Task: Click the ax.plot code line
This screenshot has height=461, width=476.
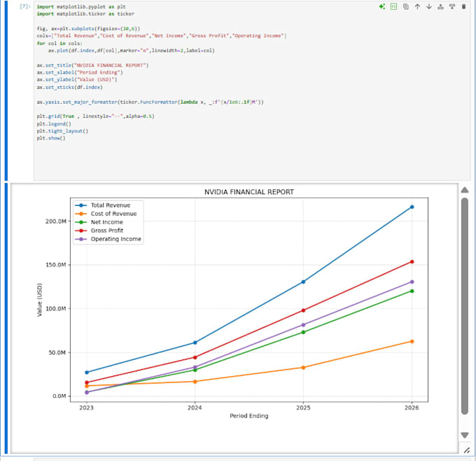Action: [131, 50]
